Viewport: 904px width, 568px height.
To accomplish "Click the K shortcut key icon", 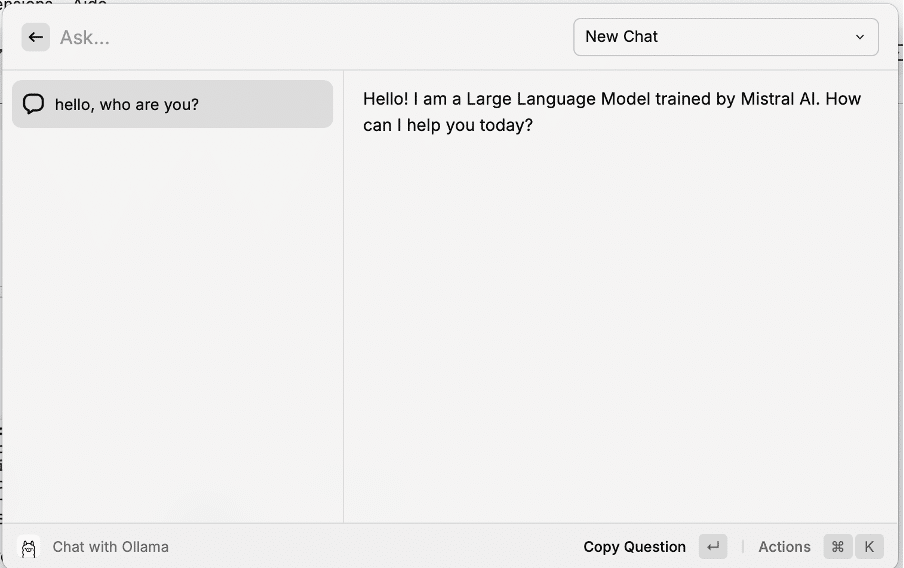I will 869,547.
